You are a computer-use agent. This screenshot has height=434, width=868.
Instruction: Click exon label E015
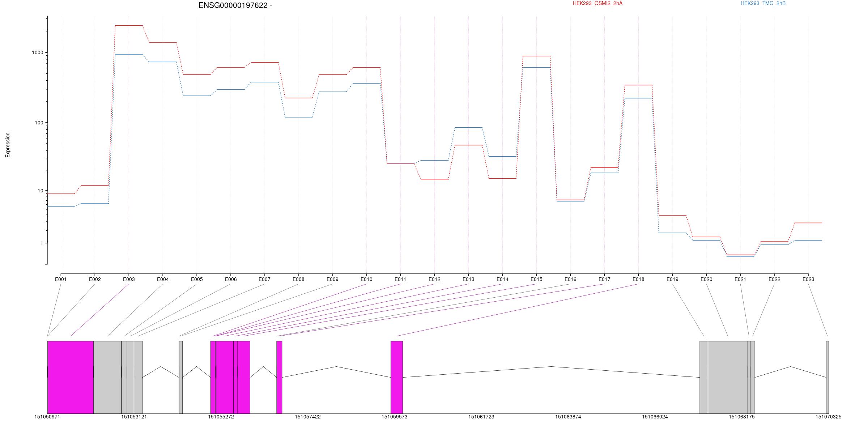pyautogui.click(x=536, y=279)
